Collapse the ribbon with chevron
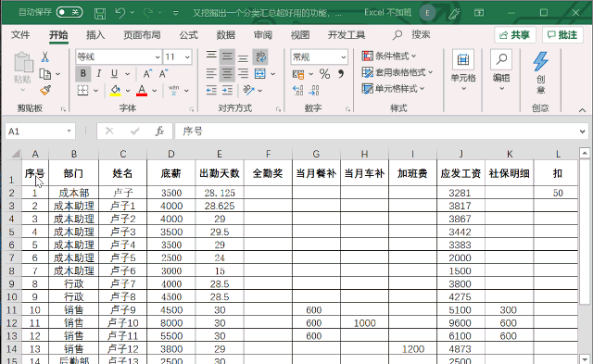The width and height of the screenshot is (593, 364). pyautogui.click(x=583, y=110)
